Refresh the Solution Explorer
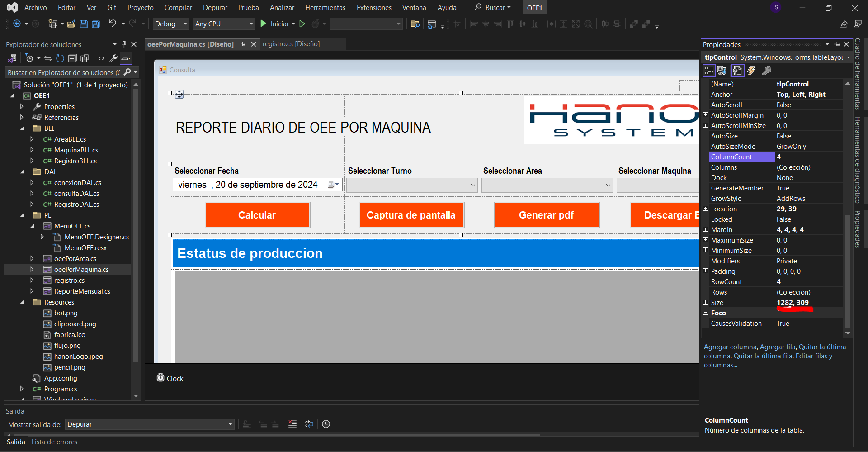 60,58
